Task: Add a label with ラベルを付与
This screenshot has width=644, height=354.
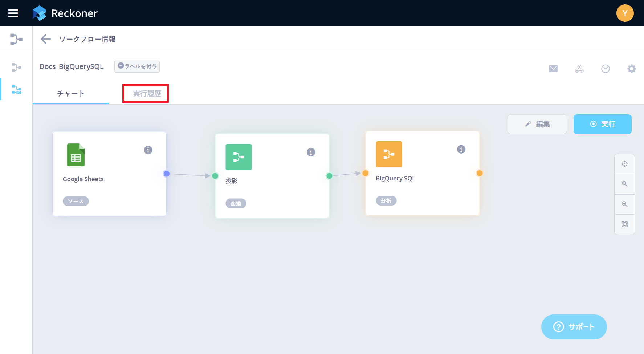Action: 137,66
